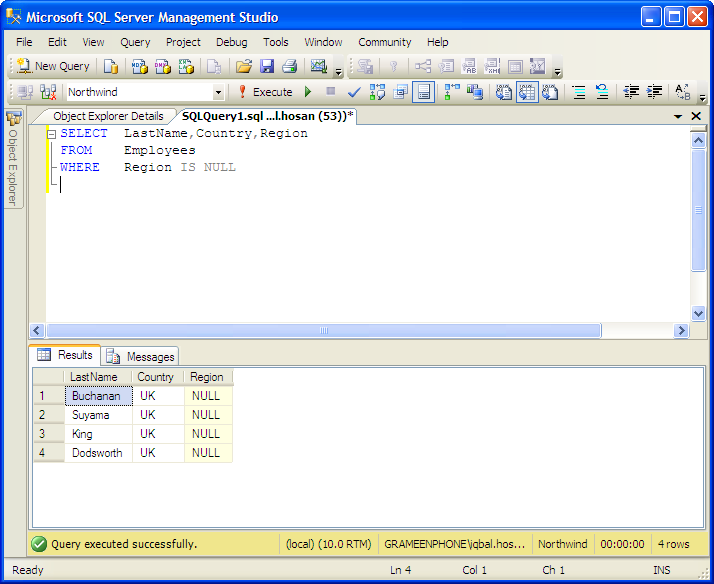Parse the query with the blue checkmark
This screenshot has height=584, width=714.
[354, 92]
